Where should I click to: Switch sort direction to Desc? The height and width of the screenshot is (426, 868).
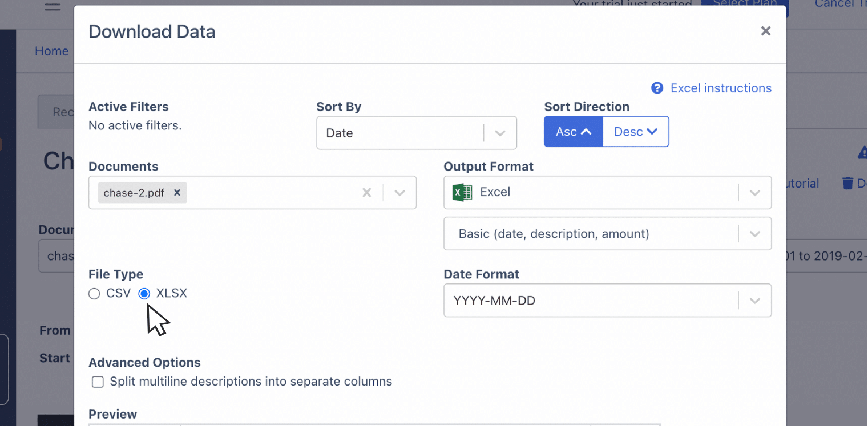[635, 131]
